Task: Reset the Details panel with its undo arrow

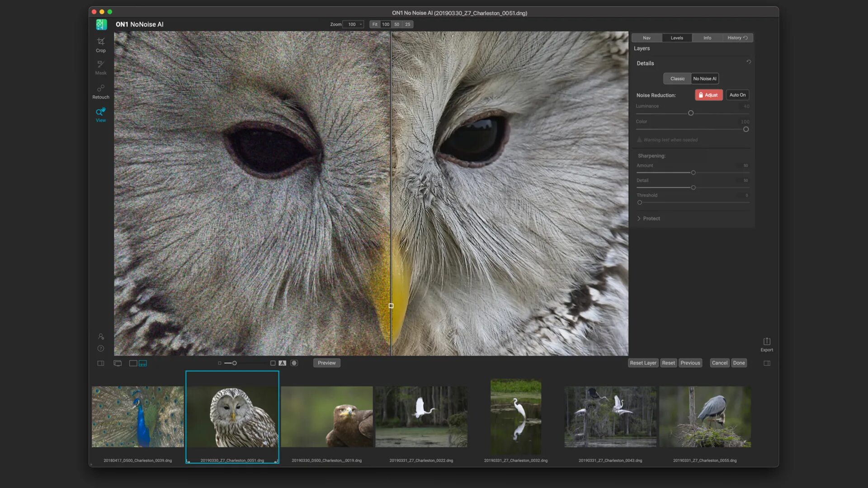Action: coord(749,62)
